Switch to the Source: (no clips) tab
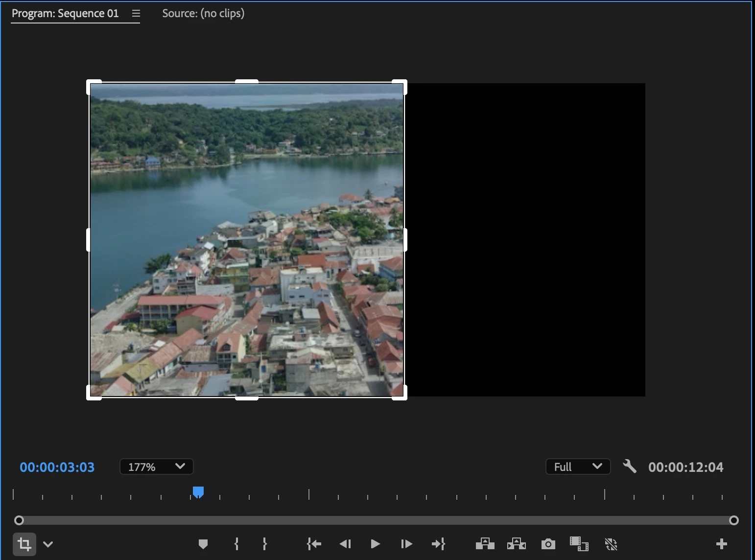Viewport: 755px width, 560px height. [203, 14]
